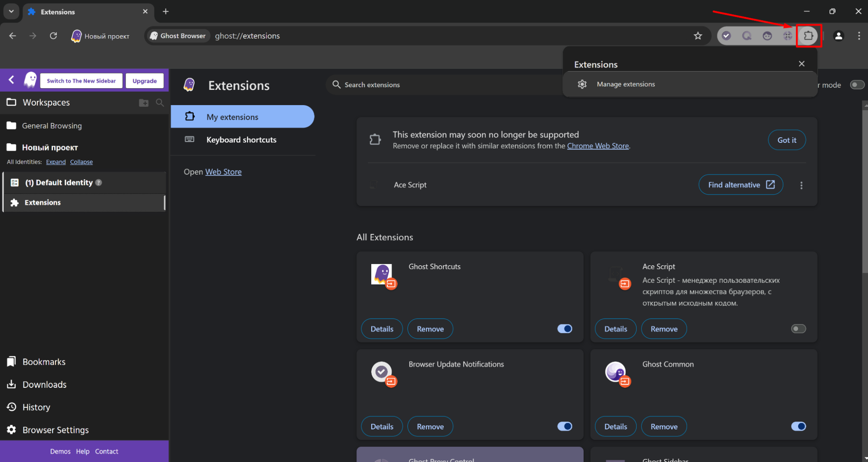Open Web Store link in left menu
The width and height of the screenshot is (868, 462).
coord(223,172)
